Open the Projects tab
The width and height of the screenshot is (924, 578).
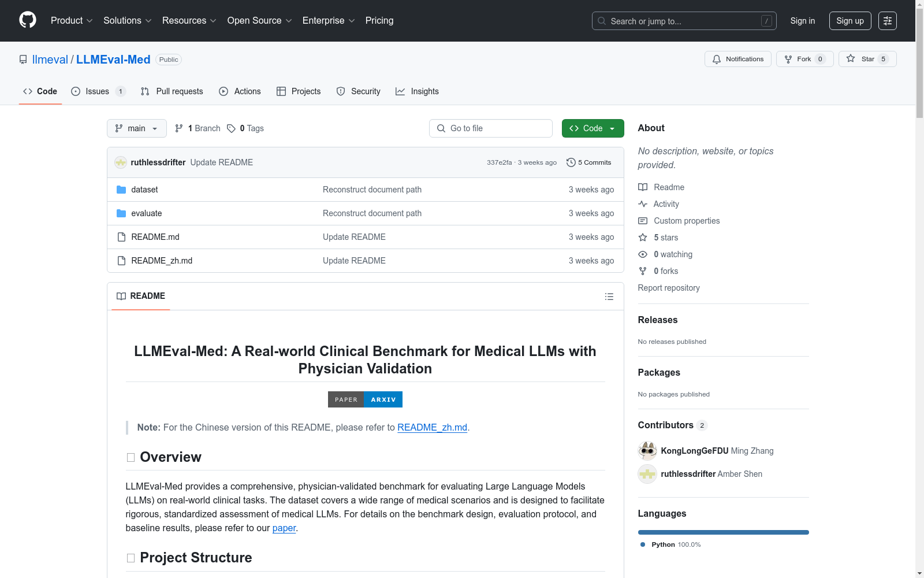pos(299,91)
